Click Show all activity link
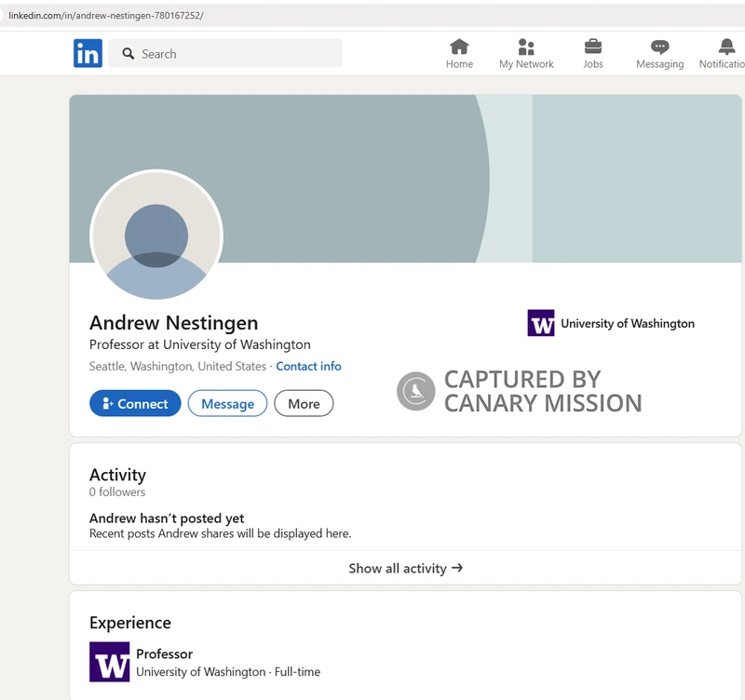This screenshot has height=700, width=745. click(x=405, y=568)
